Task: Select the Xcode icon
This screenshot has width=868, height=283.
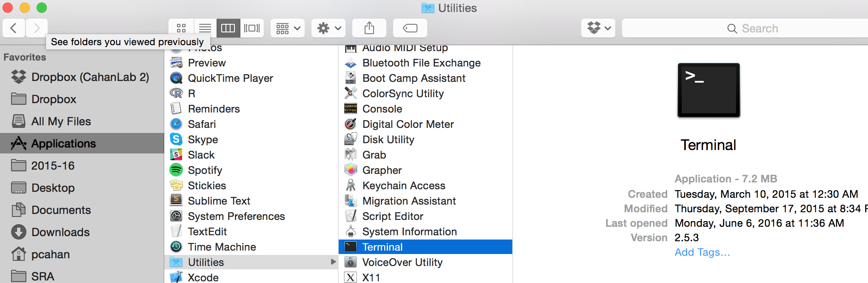Action: (x=176, y=277)
